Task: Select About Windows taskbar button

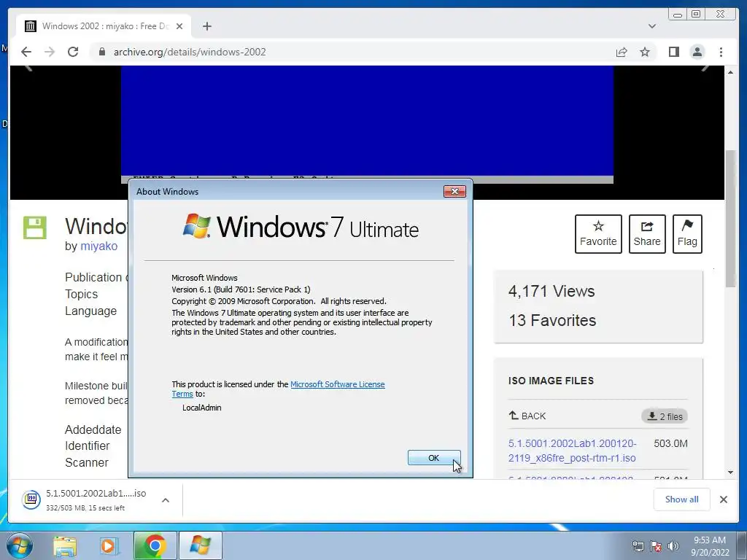Action: [200, 545]
